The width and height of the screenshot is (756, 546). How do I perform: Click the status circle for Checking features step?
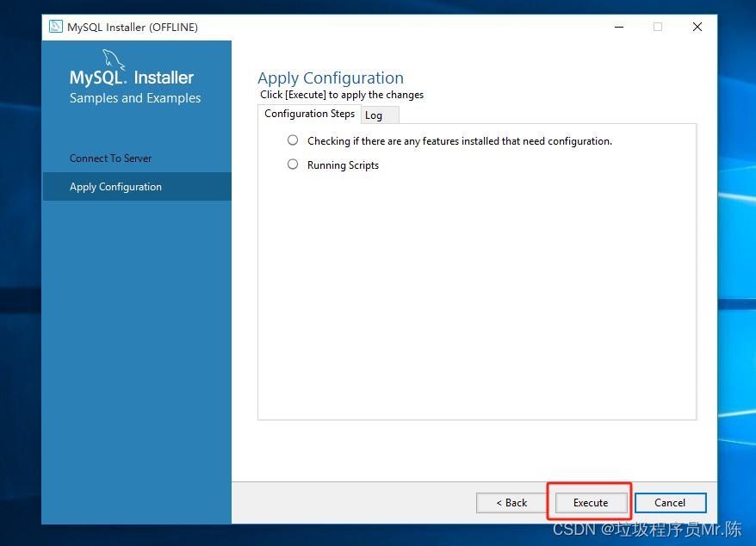[x=293, y=140]
